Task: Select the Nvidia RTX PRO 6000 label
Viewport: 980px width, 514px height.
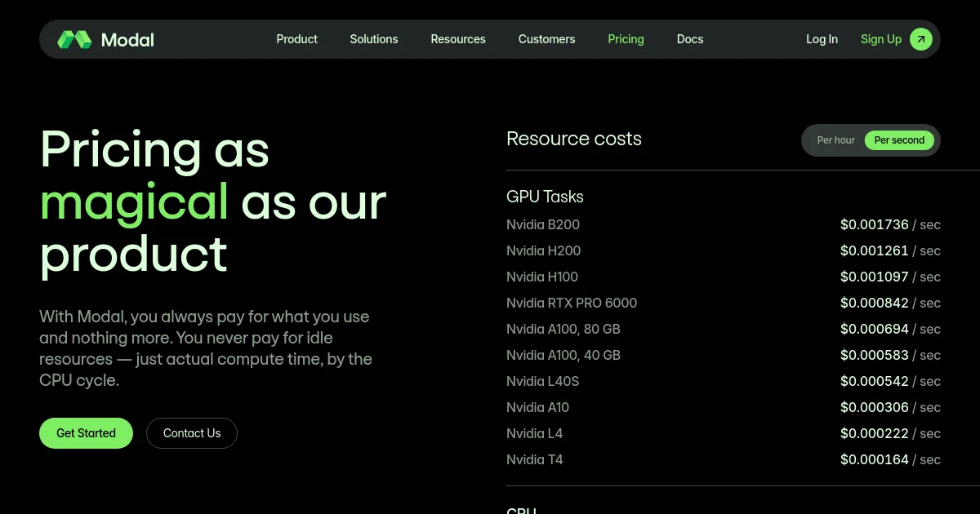Action: pyautogui.click(x=572, y=303)
